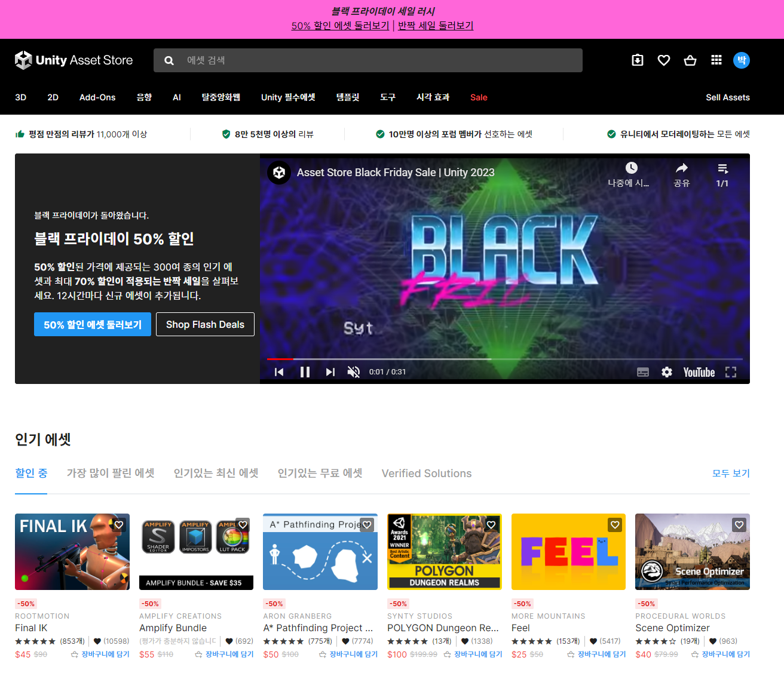
Task: Add POLYGON Dungeon Realms to cart
Action: pos(473,654)
